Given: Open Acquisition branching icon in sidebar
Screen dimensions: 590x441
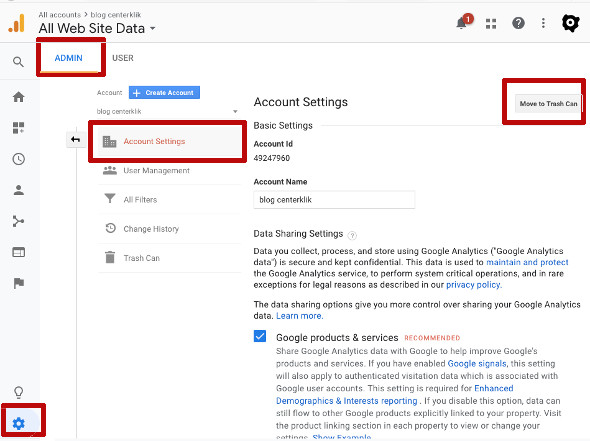Looking at the screenshot, I should point(18,221).
